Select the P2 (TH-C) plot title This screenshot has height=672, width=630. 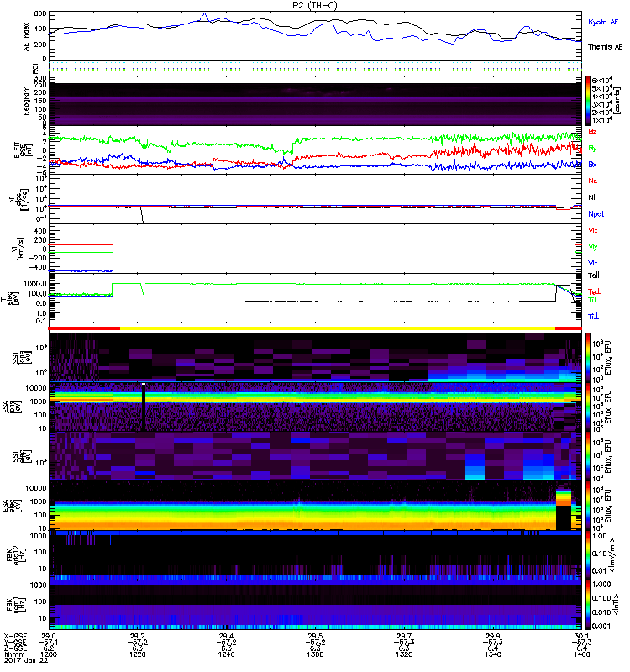point(314,5)
